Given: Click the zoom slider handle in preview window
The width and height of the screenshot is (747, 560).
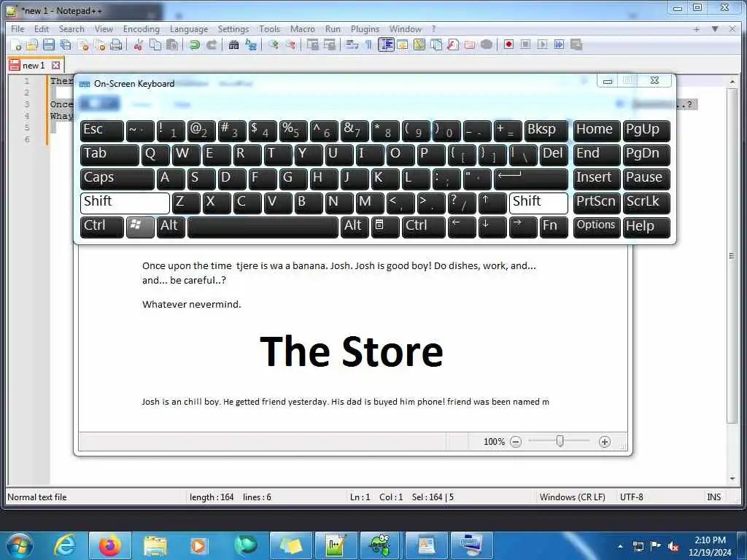Looking at the screenshot, I should [x=560, y=441].
